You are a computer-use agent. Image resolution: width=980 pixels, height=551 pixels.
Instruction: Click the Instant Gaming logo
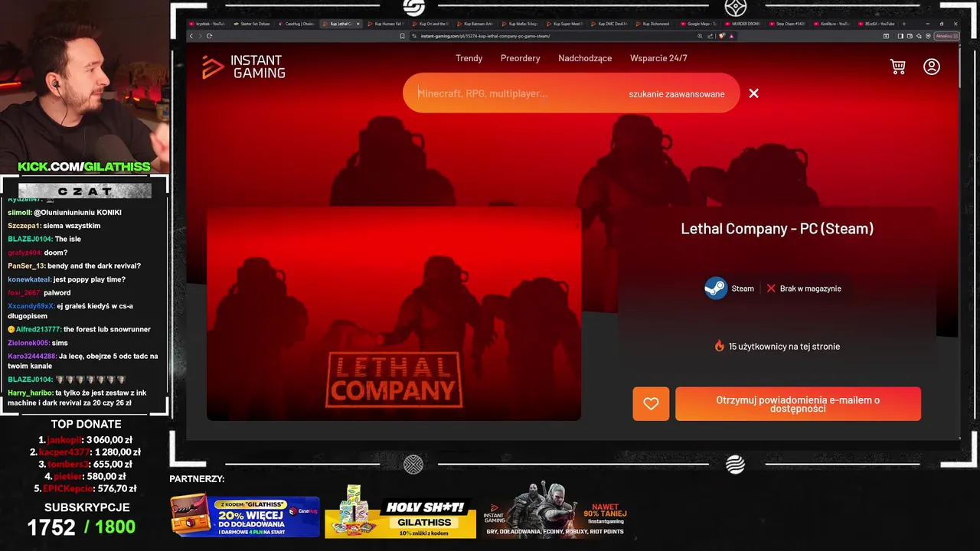click(243, 67)
